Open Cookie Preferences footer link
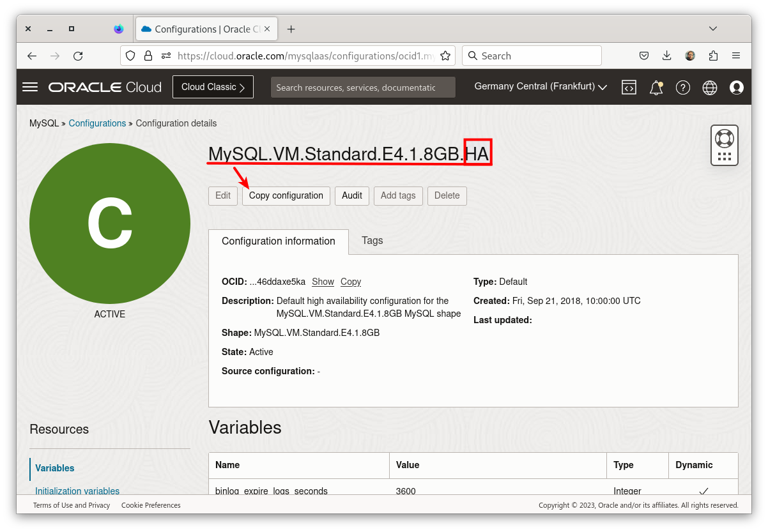The height and width of the screenshot is (532, 768). tap(151, 505)
